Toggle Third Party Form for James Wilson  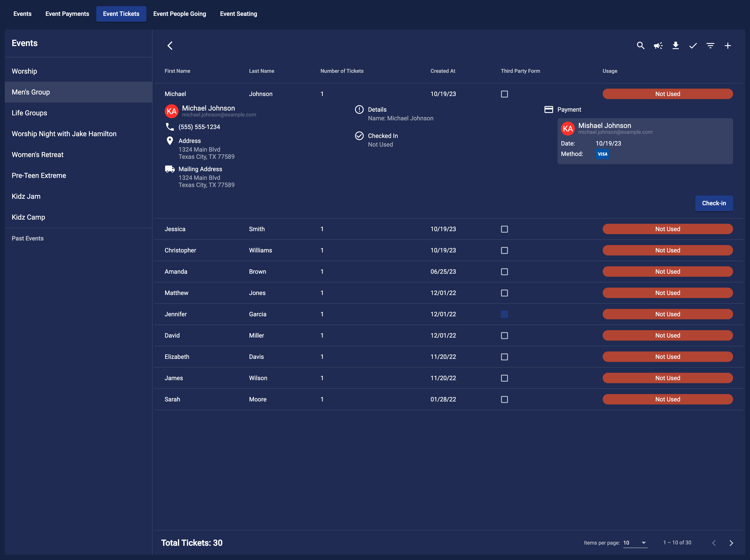pos(504,378)
